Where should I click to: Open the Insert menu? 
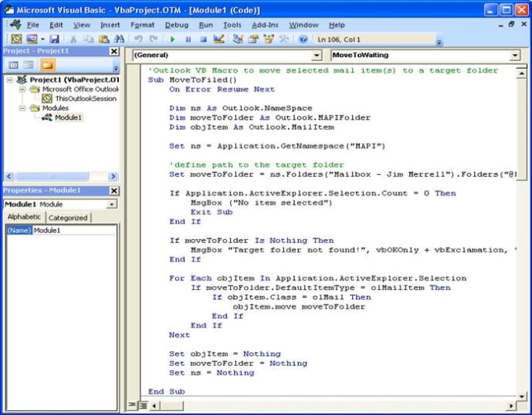[x=110, y=25]
